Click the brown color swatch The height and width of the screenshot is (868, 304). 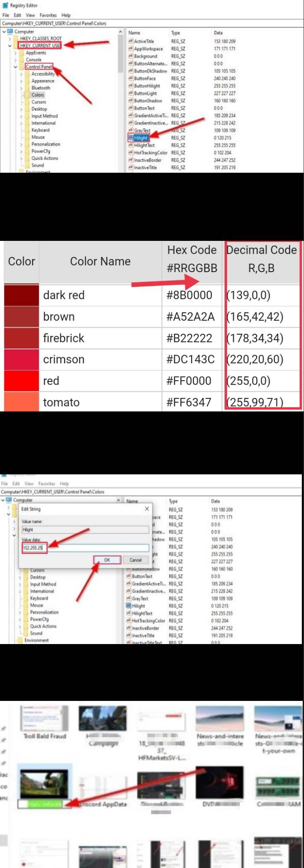click(x=22, y=317)
